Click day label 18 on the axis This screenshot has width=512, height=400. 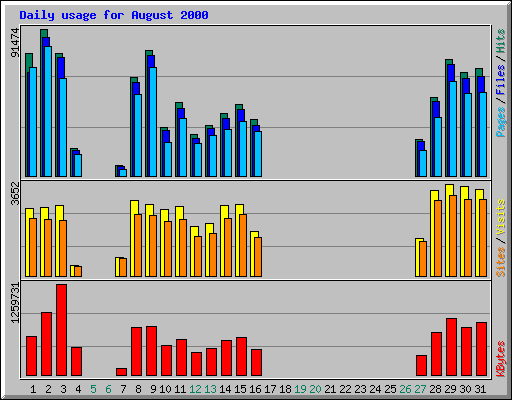click(285, 389)
